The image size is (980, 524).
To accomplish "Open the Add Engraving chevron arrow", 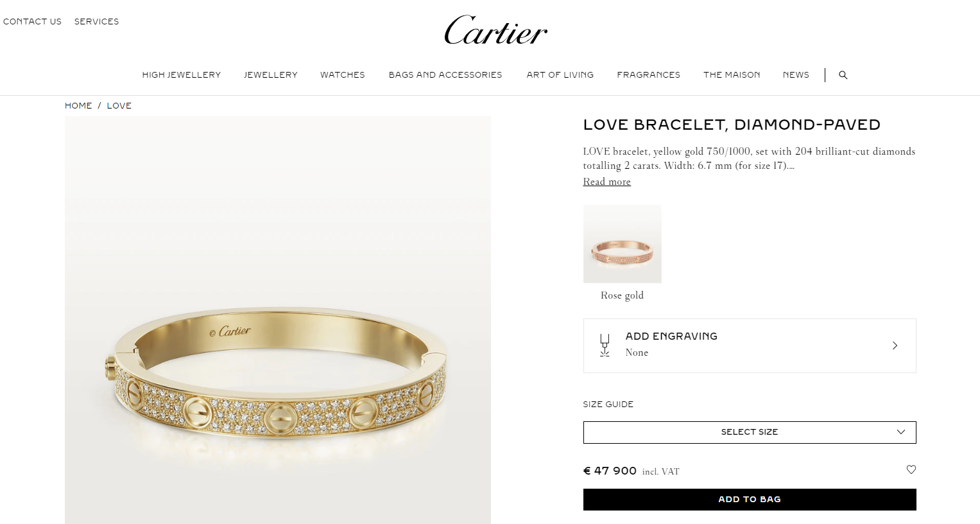I will [x=895, y=345].
